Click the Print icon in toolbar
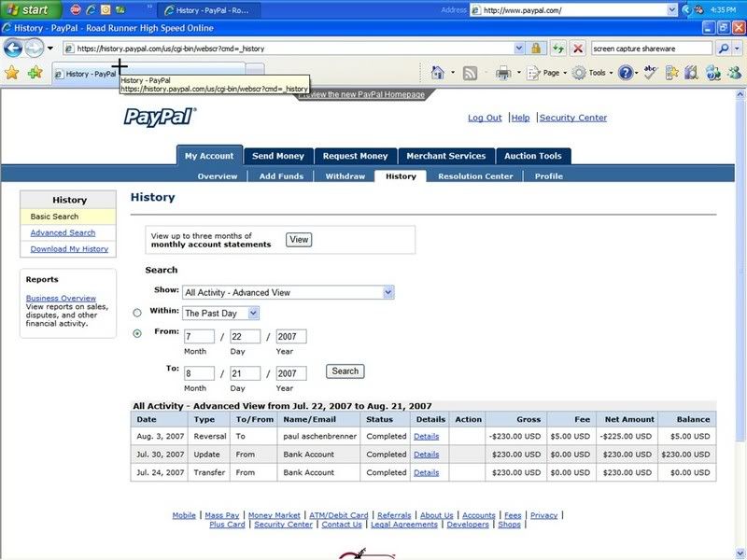Viewport: 747px width, 560px height. click(x=502, y=73)
